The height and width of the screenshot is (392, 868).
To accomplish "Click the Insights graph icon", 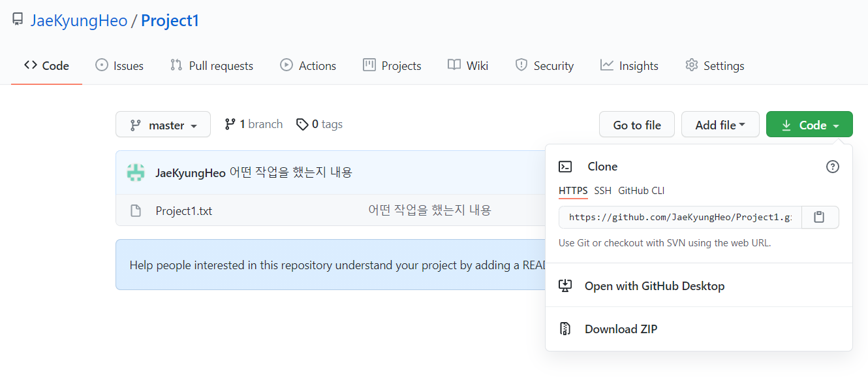I will 607,65.
